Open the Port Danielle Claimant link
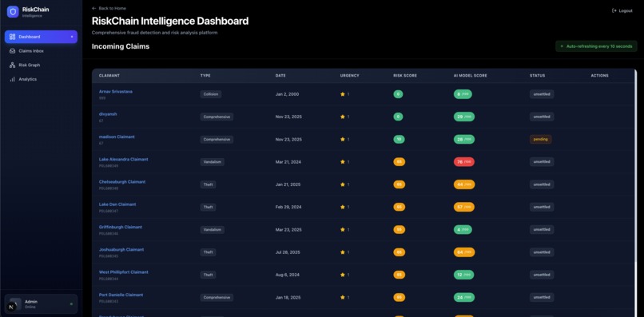 pyautogui.click(x=121, y=295)
